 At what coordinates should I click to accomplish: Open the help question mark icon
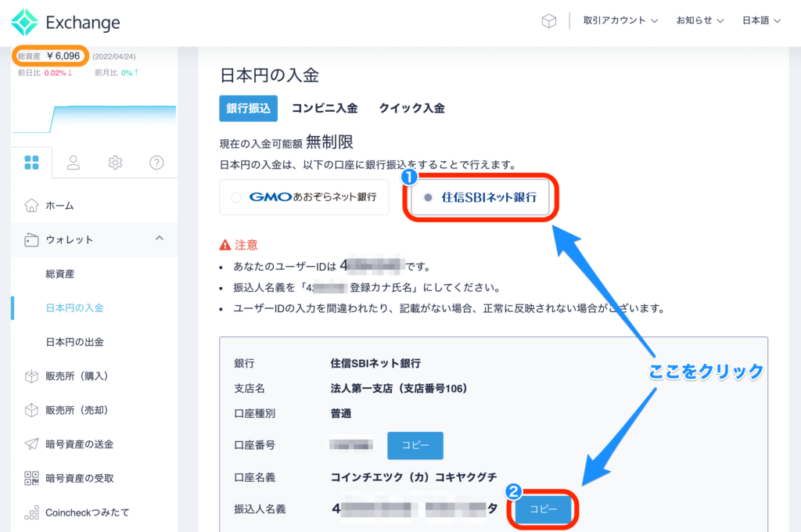tap(156, 163)
